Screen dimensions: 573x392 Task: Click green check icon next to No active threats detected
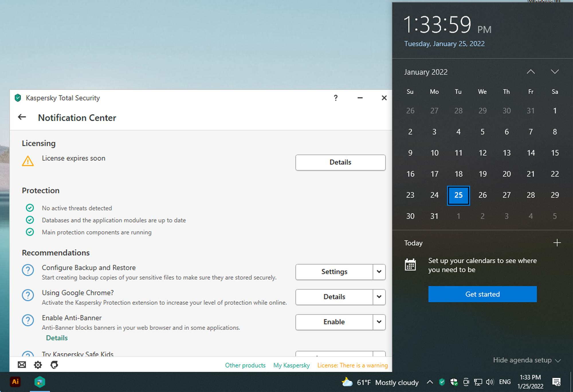tap(30, 208)
